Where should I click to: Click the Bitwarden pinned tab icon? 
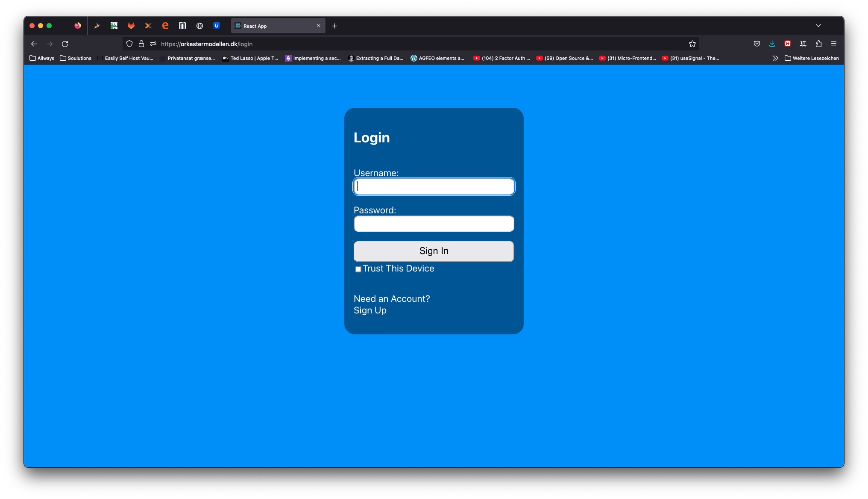coord(217,26)
